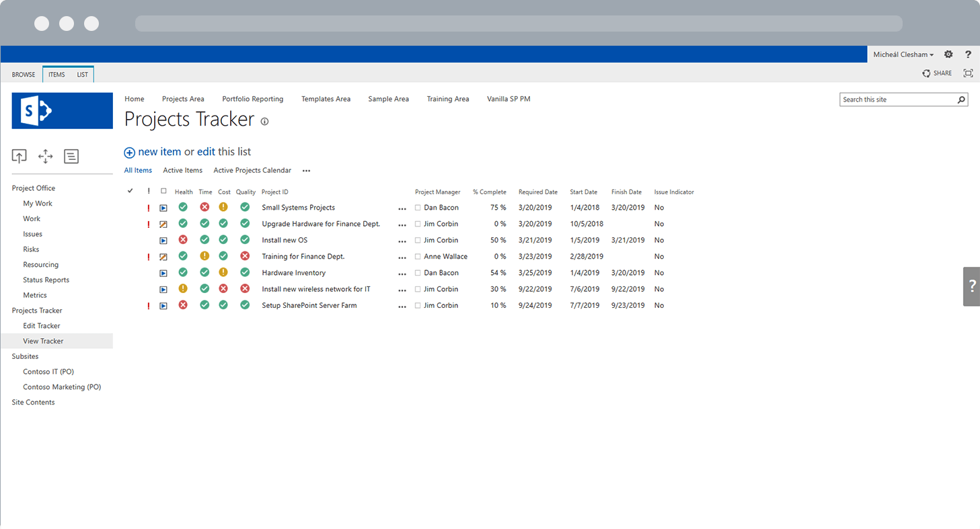The width and height of the screenshot is (980, 529).
Task: Click the type icon for Install new OS row
Action: pos(163,241)
